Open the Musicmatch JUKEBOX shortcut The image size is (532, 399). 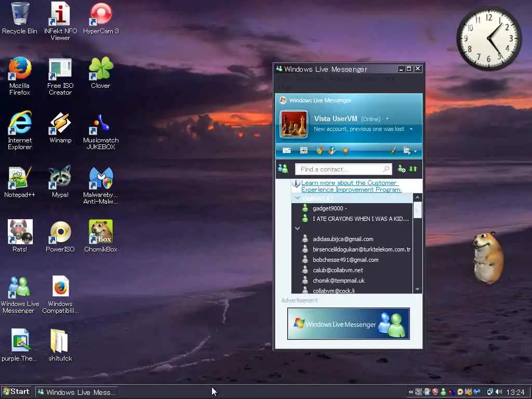coord(101,130)
